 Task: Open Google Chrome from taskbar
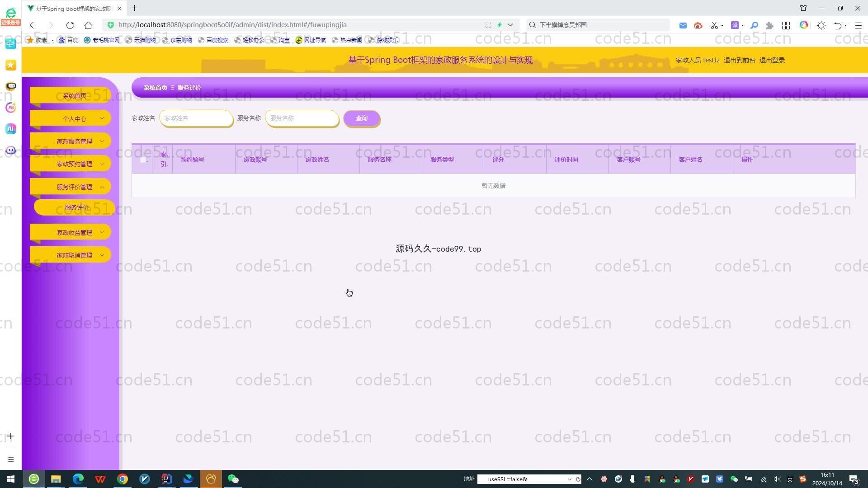[123, 479]
